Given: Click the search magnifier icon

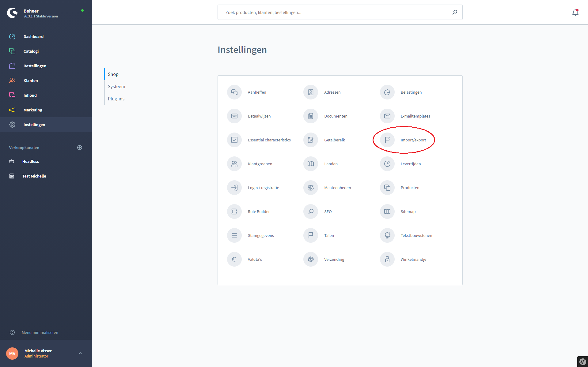Looking at the screenshot, I should [455, 12].
